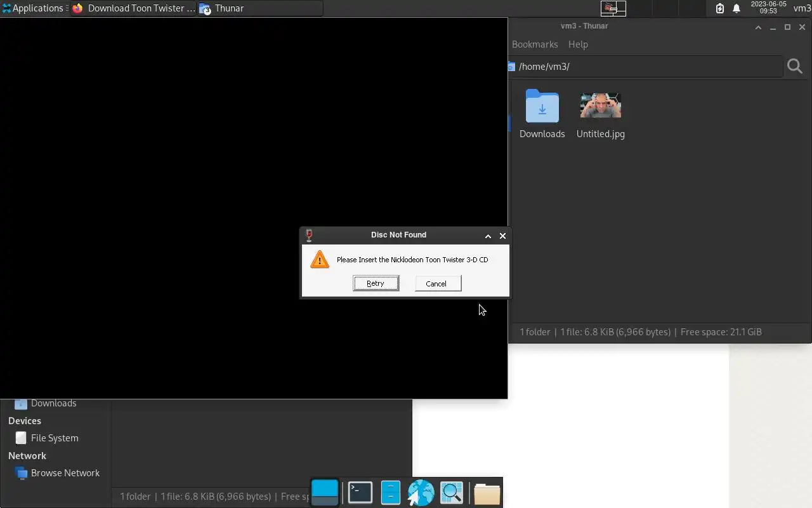Switch to Thunar taskbar entry

[x=260, y=8]
